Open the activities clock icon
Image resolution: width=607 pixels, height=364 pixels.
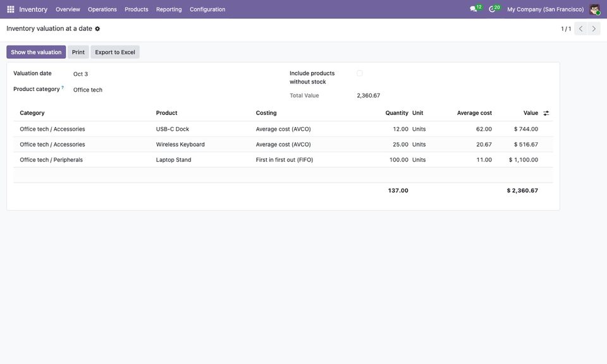[492, 9]
